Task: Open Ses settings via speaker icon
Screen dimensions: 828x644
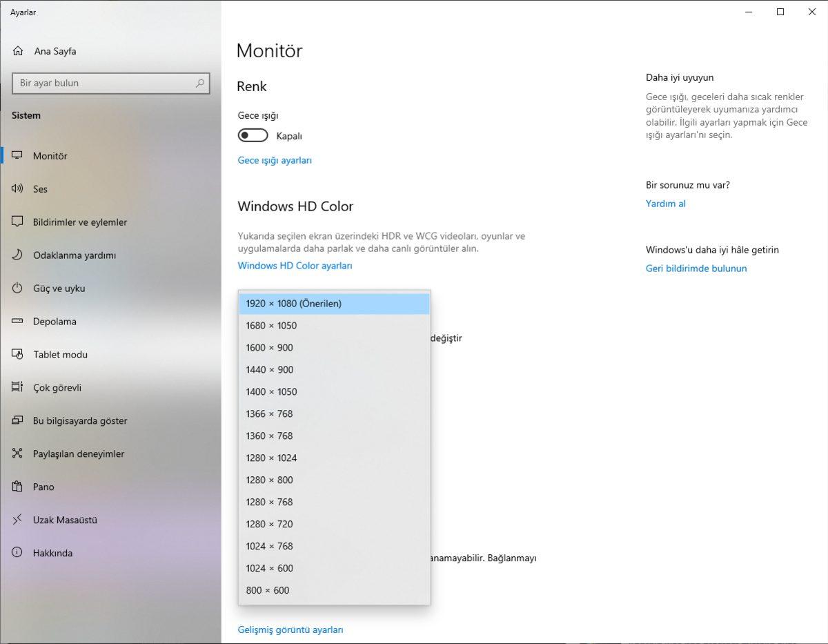Action: [x=17, y=188]
